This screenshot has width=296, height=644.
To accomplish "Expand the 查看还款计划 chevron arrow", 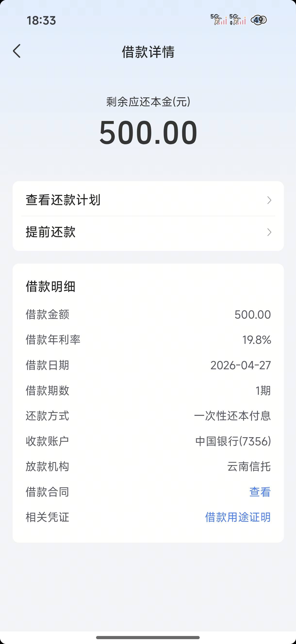I will coord(269,200).
